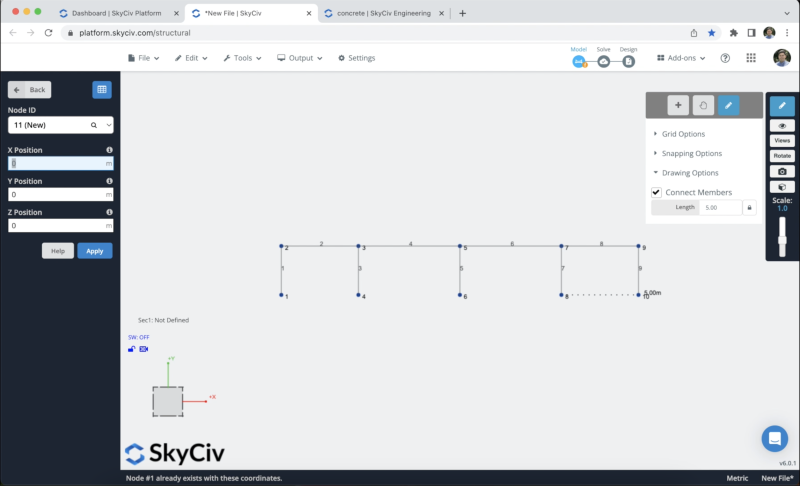800x486 pixels.
Task: Click the Node ID search magnifier icon
Action: coord(94,125)
